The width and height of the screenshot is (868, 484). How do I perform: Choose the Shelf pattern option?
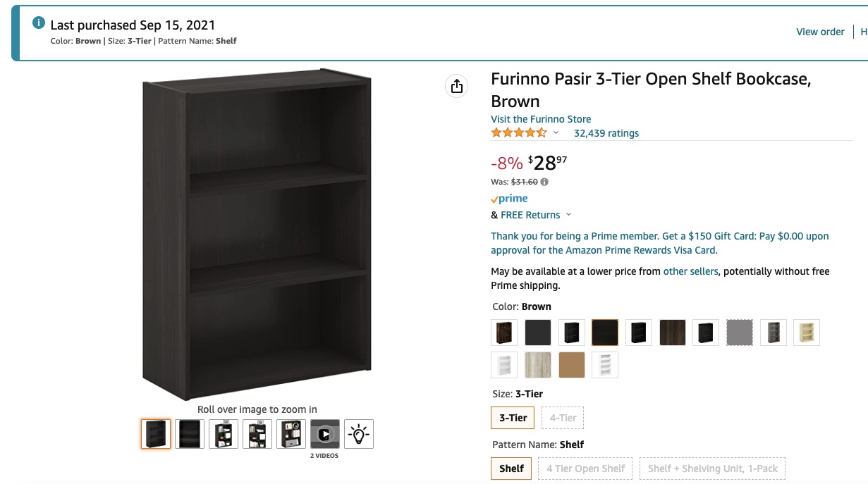(x=511, y=469)
